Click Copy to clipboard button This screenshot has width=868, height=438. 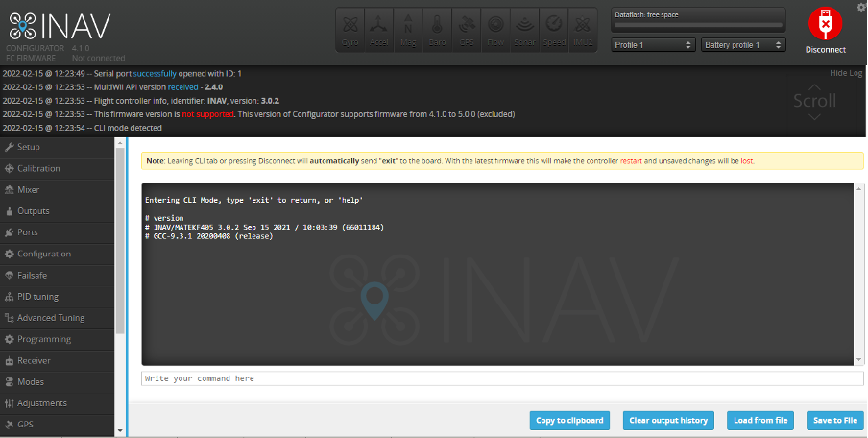[569, 421]
